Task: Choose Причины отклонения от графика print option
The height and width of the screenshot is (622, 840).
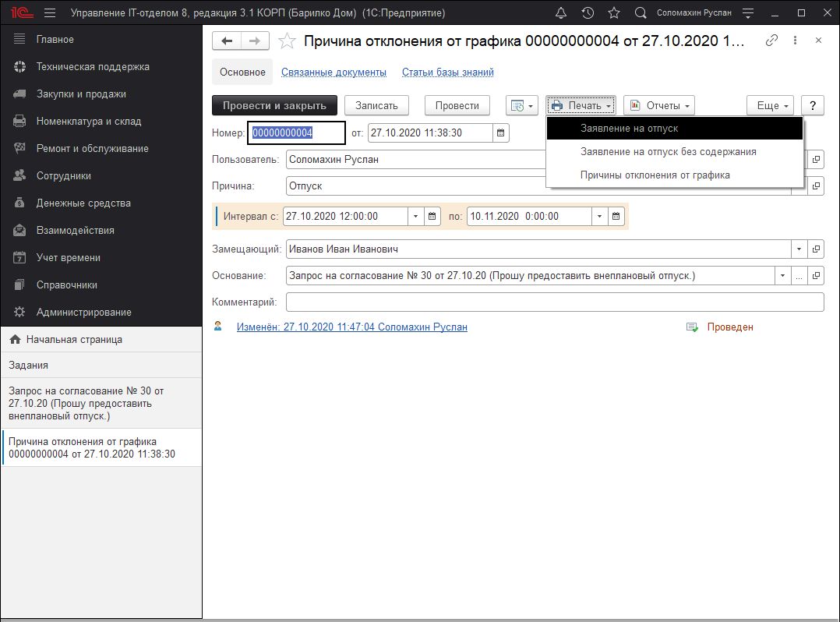Action: pos(655,175)
